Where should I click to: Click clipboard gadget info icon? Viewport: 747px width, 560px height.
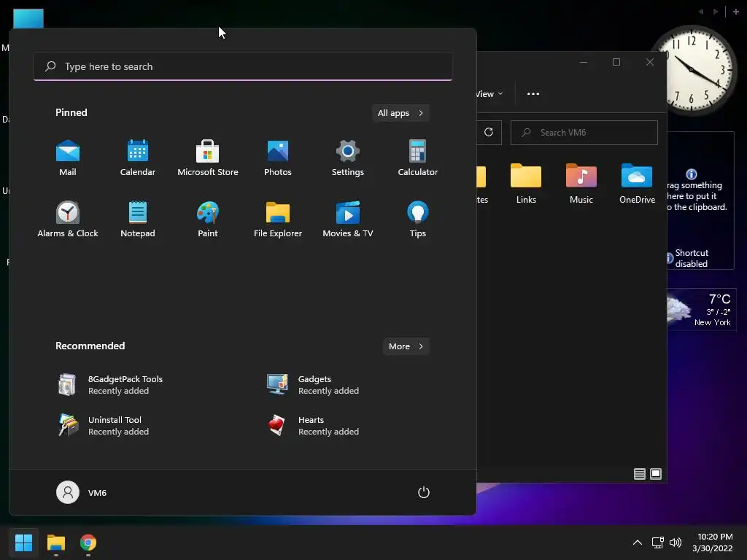692,174
